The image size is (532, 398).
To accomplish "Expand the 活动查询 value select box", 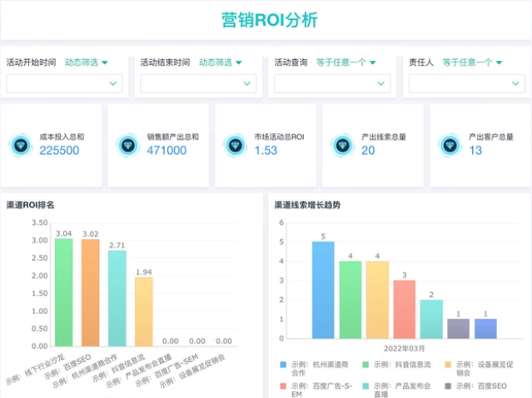I will pyautogui.click(x=332, y=83).
